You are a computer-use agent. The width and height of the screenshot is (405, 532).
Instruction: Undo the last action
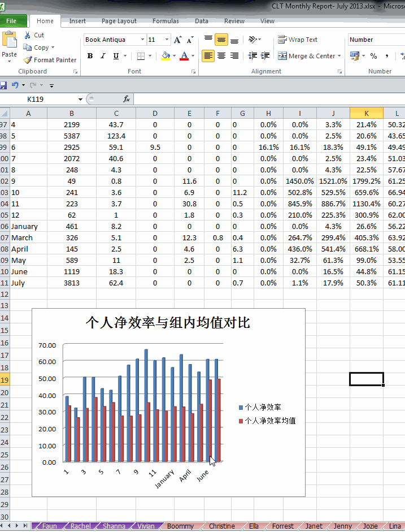coord(15,85)
